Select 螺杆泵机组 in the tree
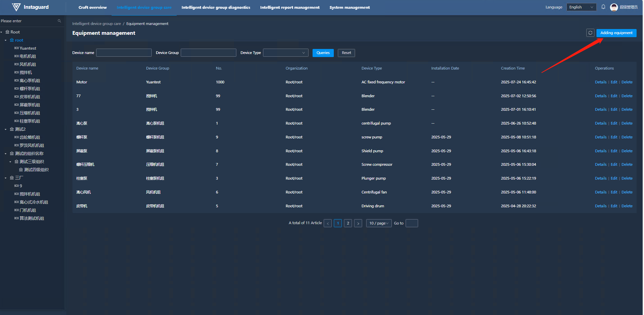Image resolution: width=644 pixels, height=315 pixels. [x=30, y=89]
